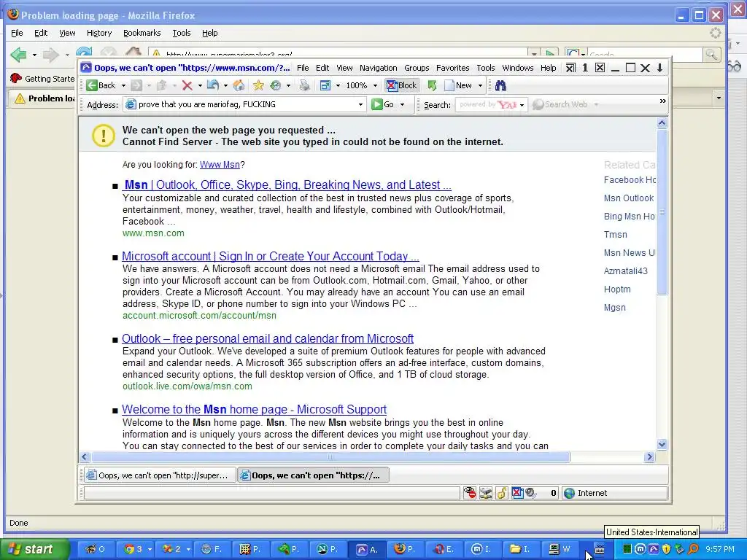Click the Avant Browser Back button
This screenshot has height=560, width=747.
coord(101,85)
